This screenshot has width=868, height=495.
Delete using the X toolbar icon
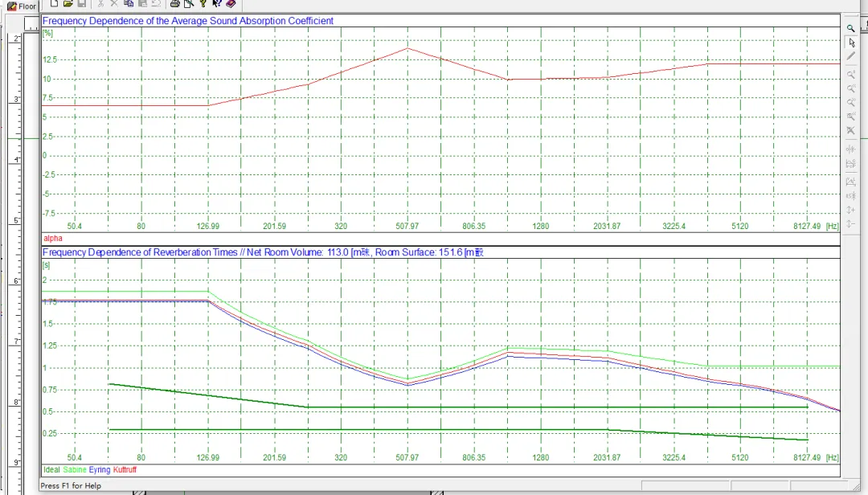tap(114, 3)
